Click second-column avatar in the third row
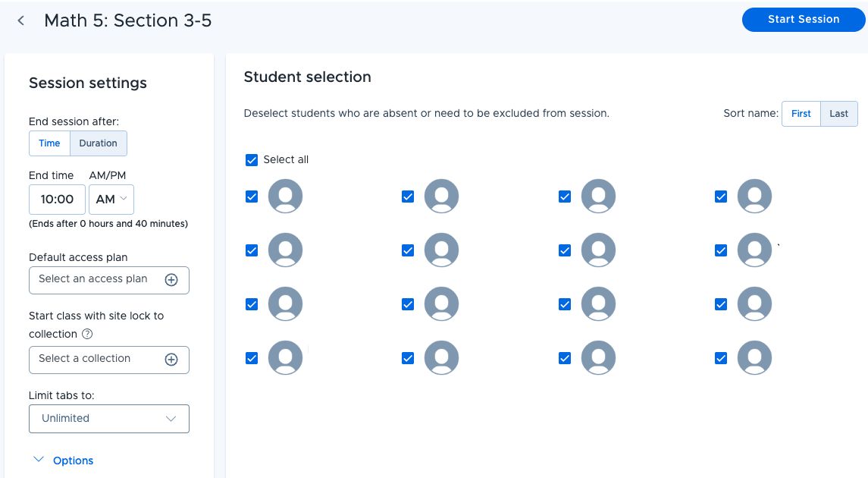 pos(441,304)
